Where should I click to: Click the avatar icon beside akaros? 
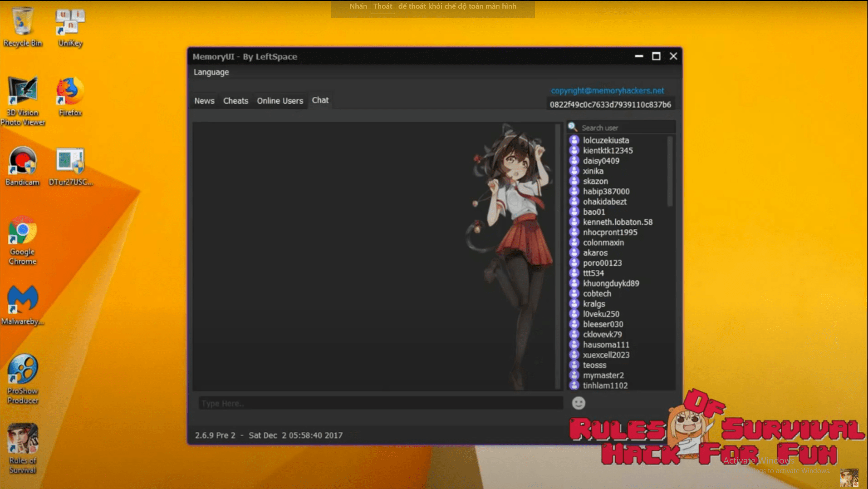click(x=574, y=252)
